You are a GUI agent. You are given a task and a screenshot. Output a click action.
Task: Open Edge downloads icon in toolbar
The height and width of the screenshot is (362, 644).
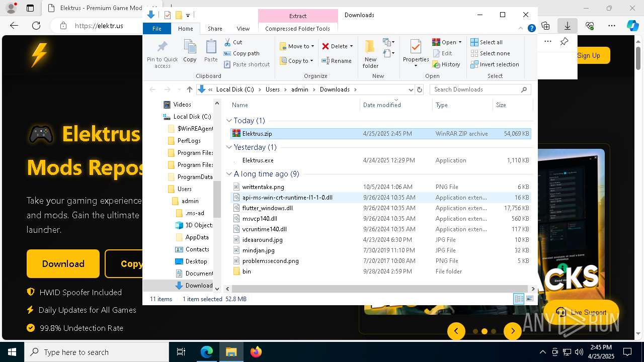click(568, 26)
